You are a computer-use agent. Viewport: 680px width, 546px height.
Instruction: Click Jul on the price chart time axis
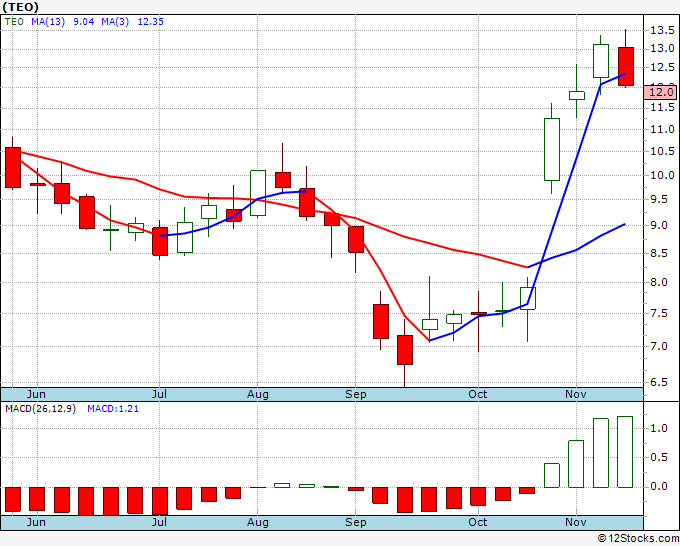(x=159, y=394)
